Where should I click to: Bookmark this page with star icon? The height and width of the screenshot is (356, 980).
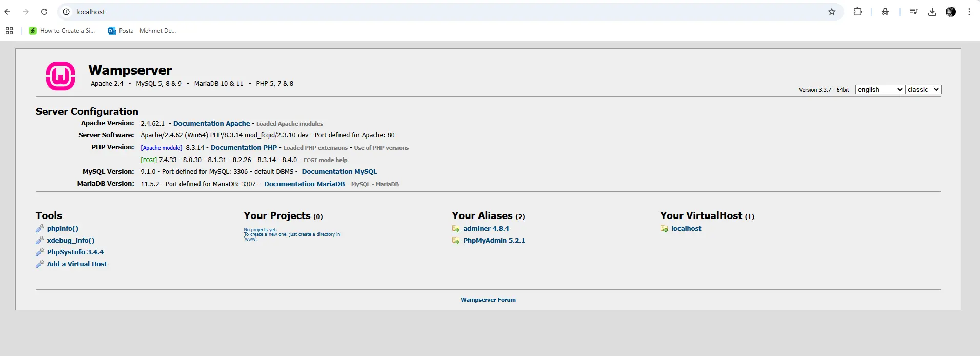pos(831,12)
